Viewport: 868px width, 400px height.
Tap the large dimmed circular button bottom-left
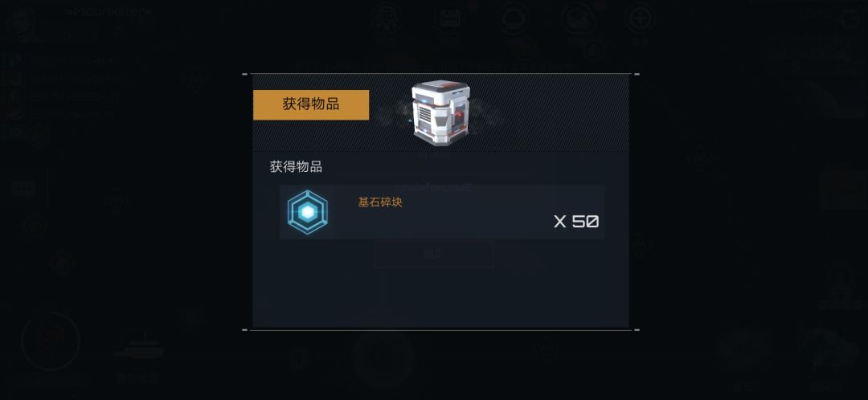51,341
